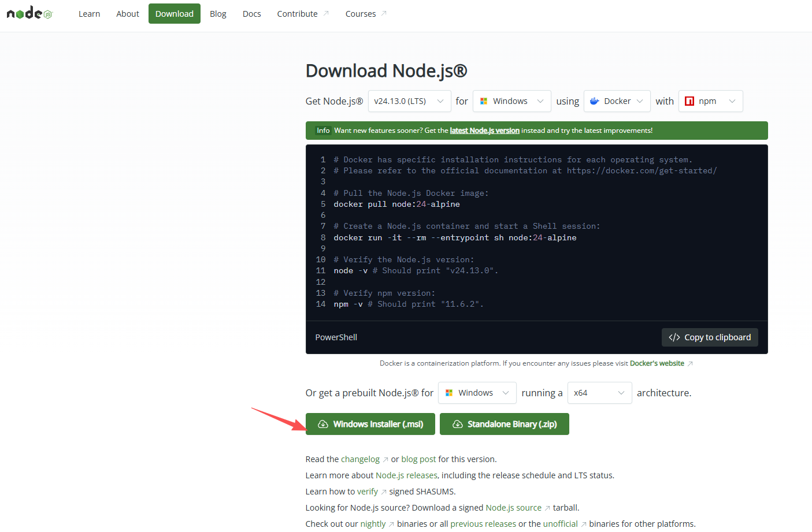Click external arrow icon beside Contribute

pyautogui.click(x=326, y=13)
